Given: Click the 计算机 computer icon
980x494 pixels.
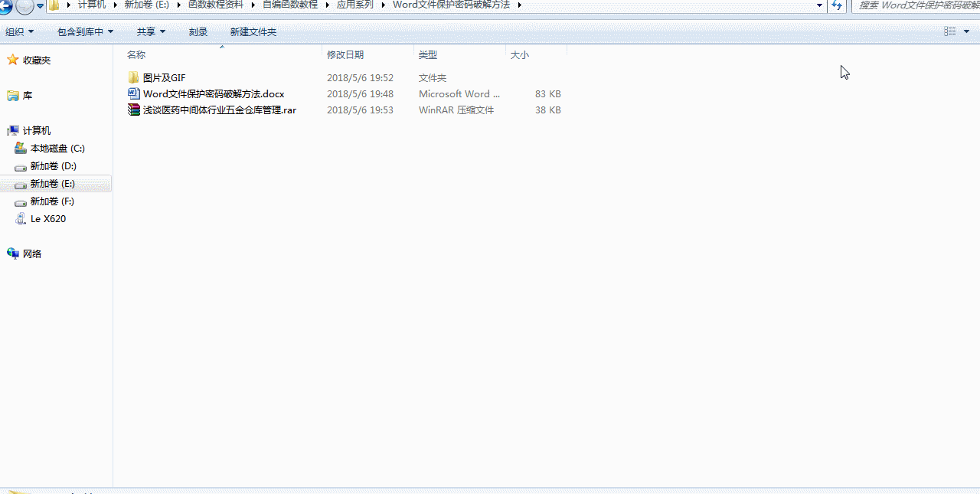Looking at the screenshot, I should pyautogui.click(x=13, y=130).
